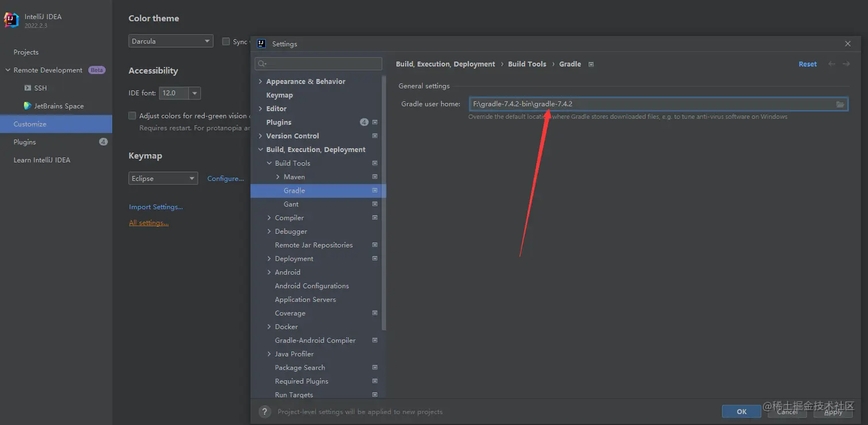Click project-level icon on Gant row

tap(375, 204)
